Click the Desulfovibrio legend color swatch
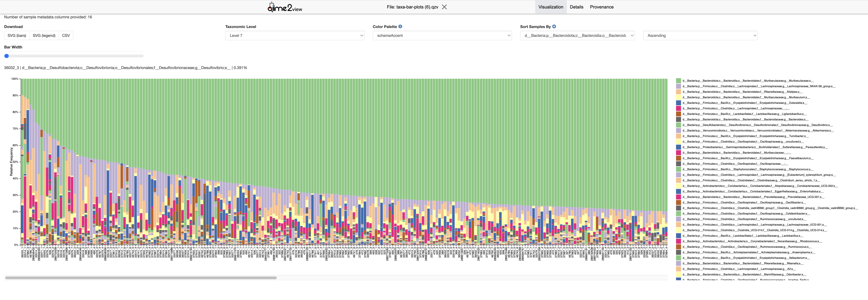The image size is (868, 300). (x=678, y=125)
